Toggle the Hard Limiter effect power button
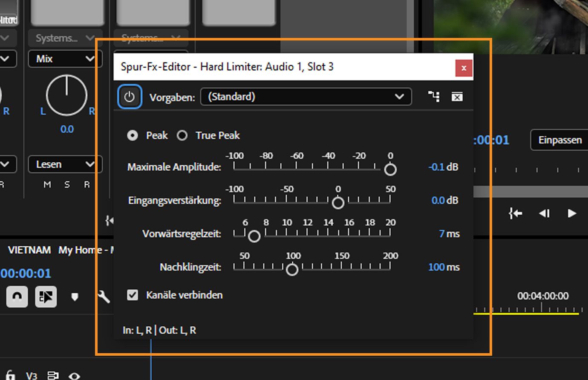Image resolution: width=588 pixels, height=380 pixels. (129, 97)
